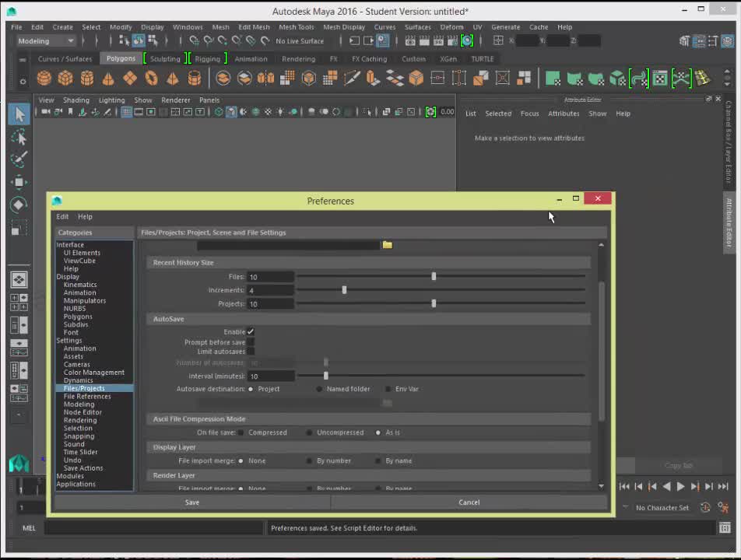
Task: Collapse the Render Layer section
Action: [x=369, y=475]
